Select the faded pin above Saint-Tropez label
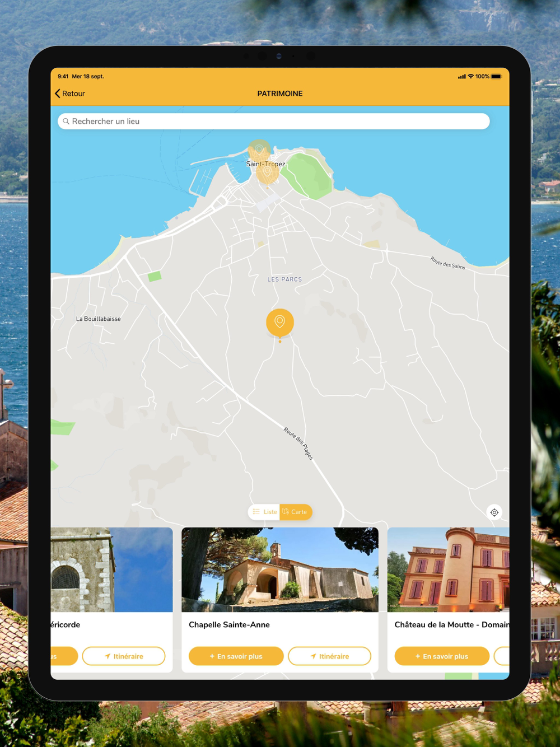The height and width of the screenshot is (747, 560). pos(259,150)
